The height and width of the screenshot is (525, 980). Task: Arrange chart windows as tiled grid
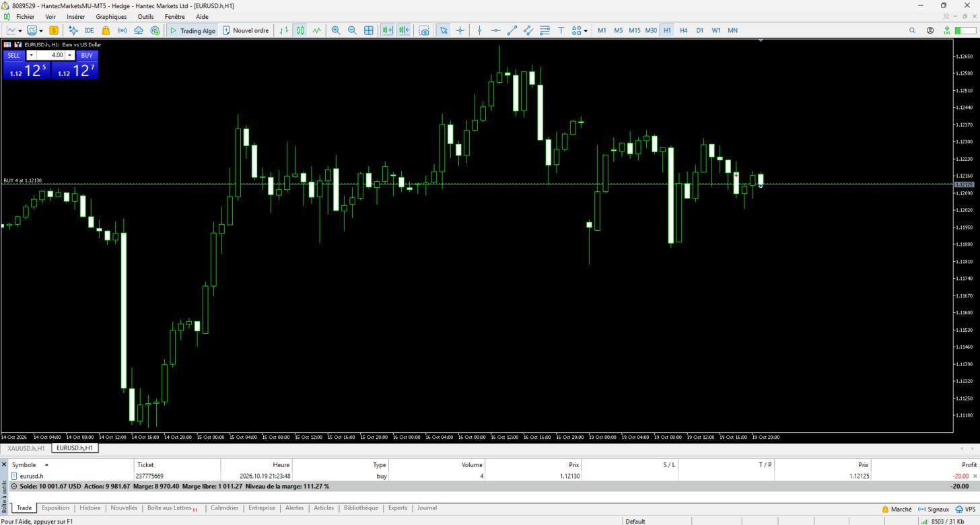coord(369,30)
